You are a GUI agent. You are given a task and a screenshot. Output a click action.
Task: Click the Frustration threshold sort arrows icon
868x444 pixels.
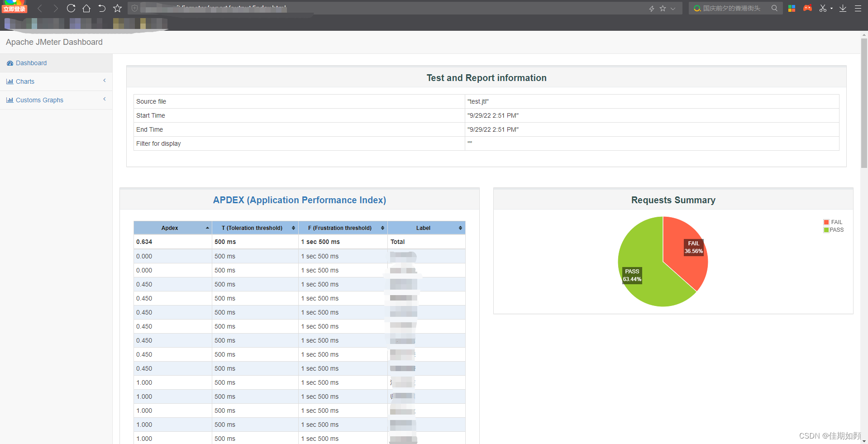(x=382, y=228)
